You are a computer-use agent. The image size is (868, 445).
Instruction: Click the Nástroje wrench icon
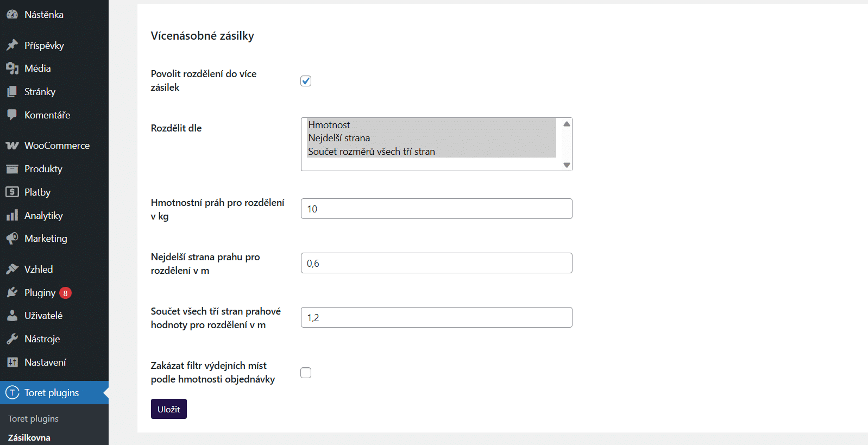(12, 339)
